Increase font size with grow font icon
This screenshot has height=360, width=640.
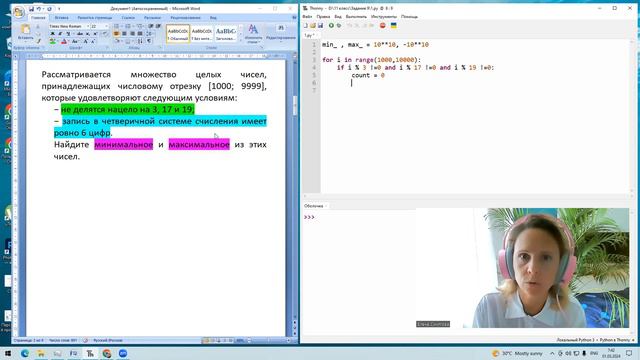pos(85,41)
